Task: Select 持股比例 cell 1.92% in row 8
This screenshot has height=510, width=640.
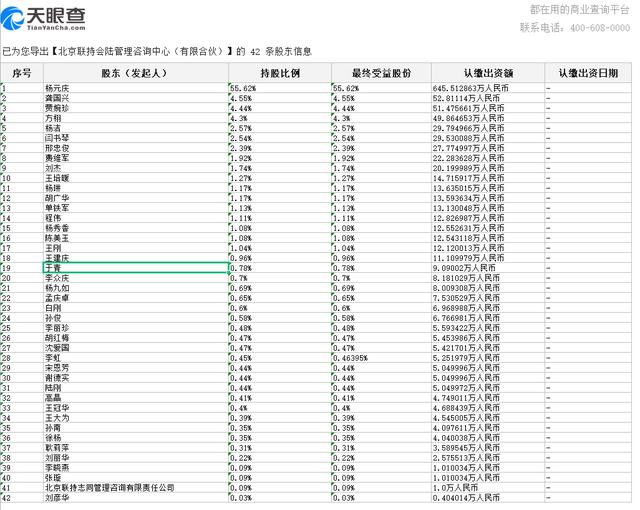Action: [x=280, y=158]
